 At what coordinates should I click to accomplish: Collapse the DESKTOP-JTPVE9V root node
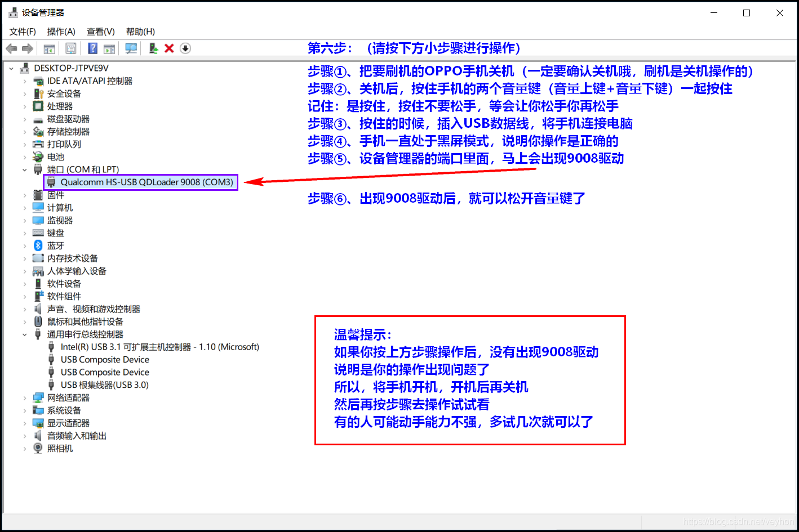tap(11, 68)
